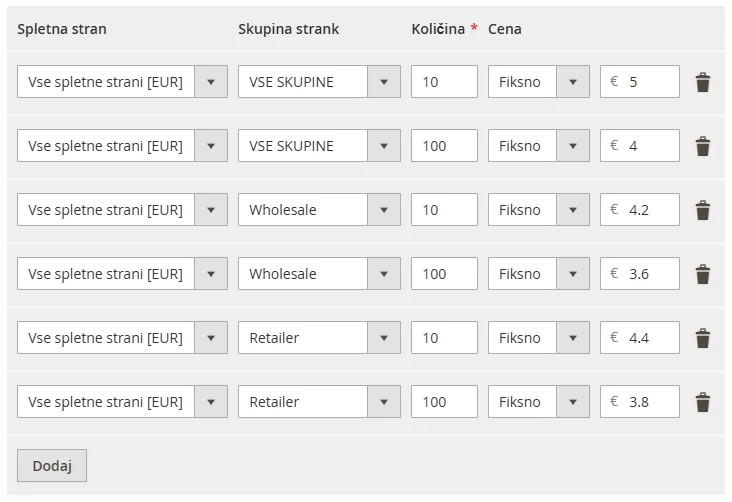Open customer group dropdown showing Wholesale at €4.2
Viewport: 732px width, 502px height.
point(319,210)
